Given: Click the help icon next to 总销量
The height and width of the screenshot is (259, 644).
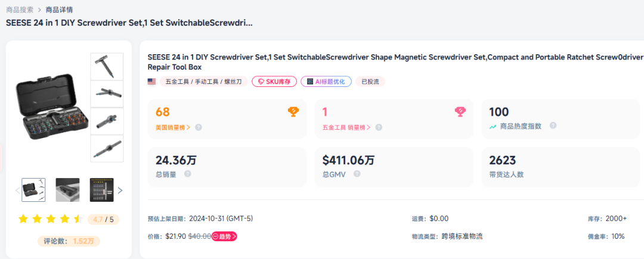Looking at the screenshot, I should click(x=188, y=174).
